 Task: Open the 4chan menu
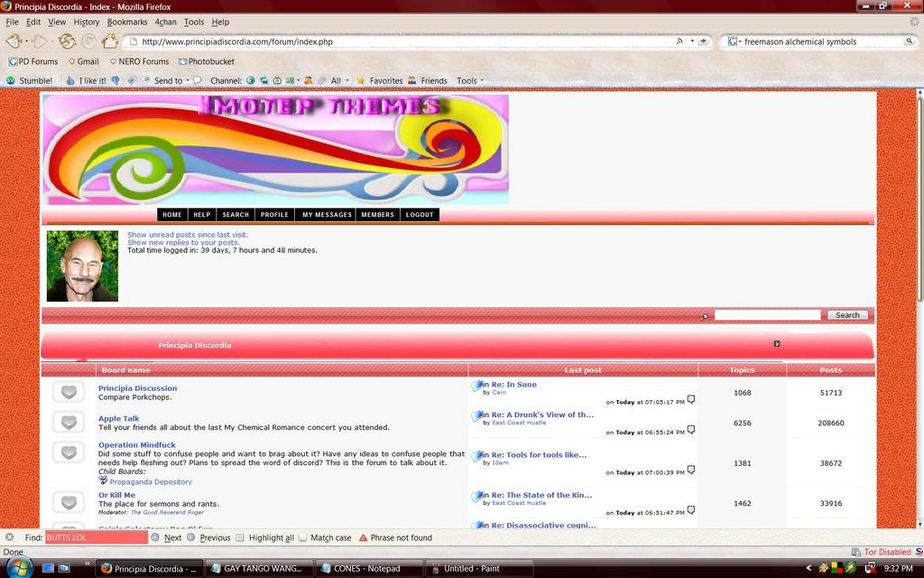(166, 22)
